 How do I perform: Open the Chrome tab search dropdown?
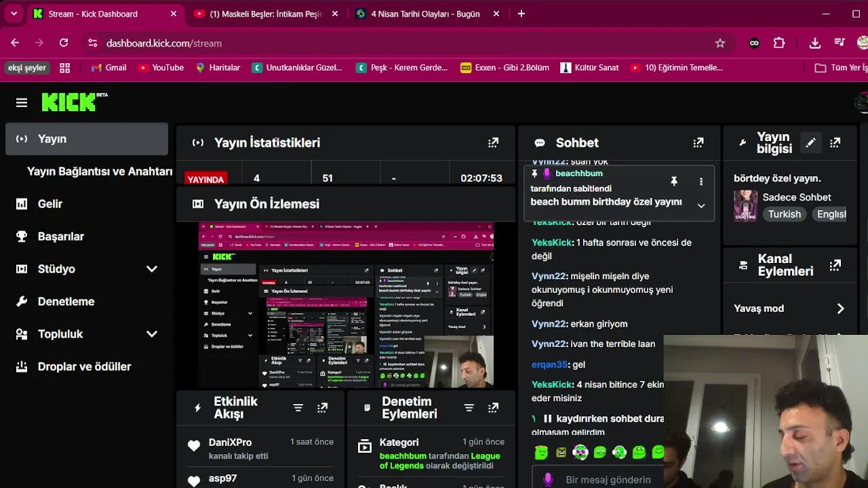pyautogui.click(x=14, y=14)
